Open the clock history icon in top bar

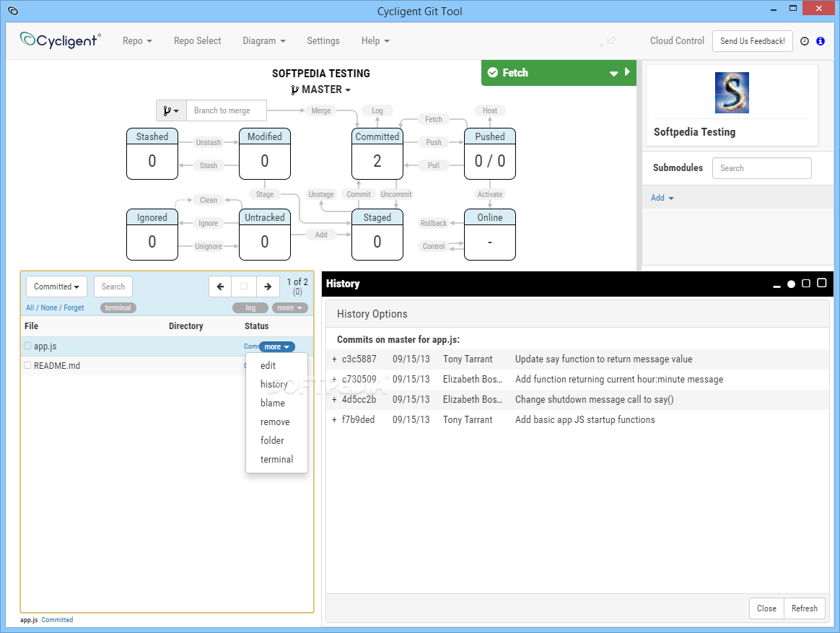[804, 41]
